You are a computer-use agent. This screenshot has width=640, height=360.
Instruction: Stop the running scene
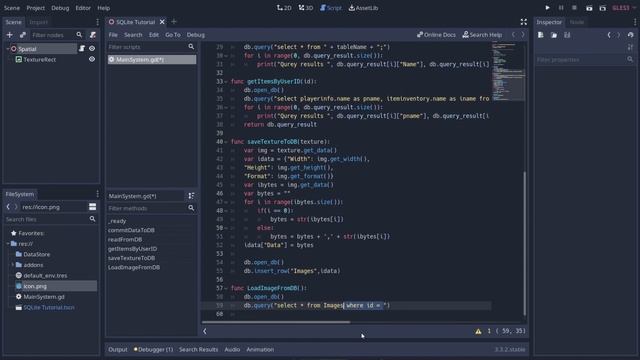574,8
